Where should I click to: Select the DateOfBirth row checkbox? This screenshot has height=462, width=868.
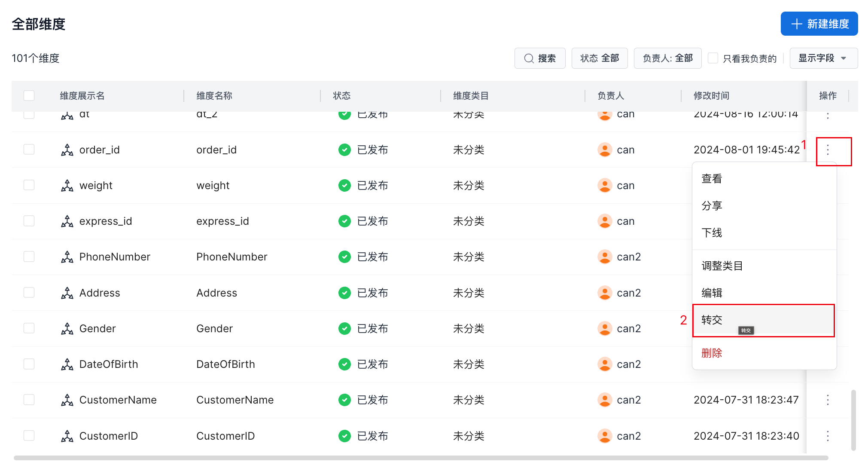point(29,364)
